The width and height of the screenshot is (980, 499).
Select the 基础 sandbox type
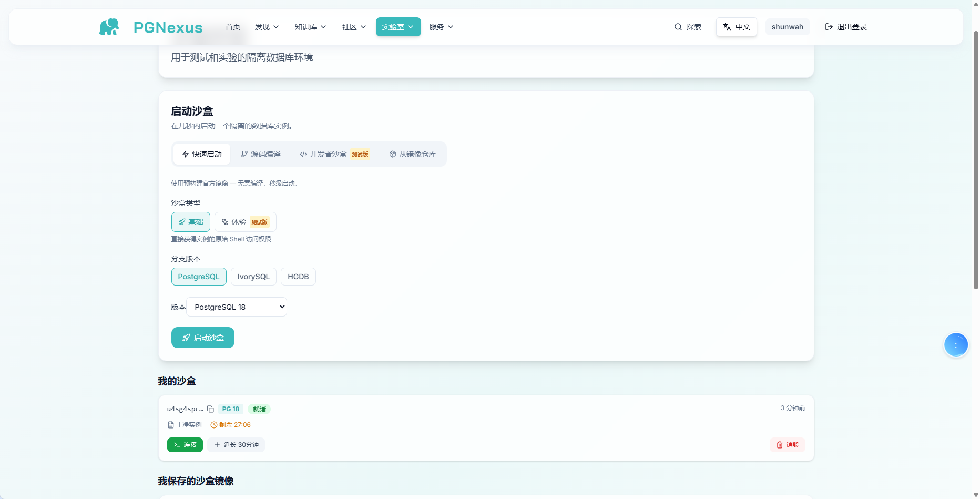pyautogui.click(x=191, y=222)
